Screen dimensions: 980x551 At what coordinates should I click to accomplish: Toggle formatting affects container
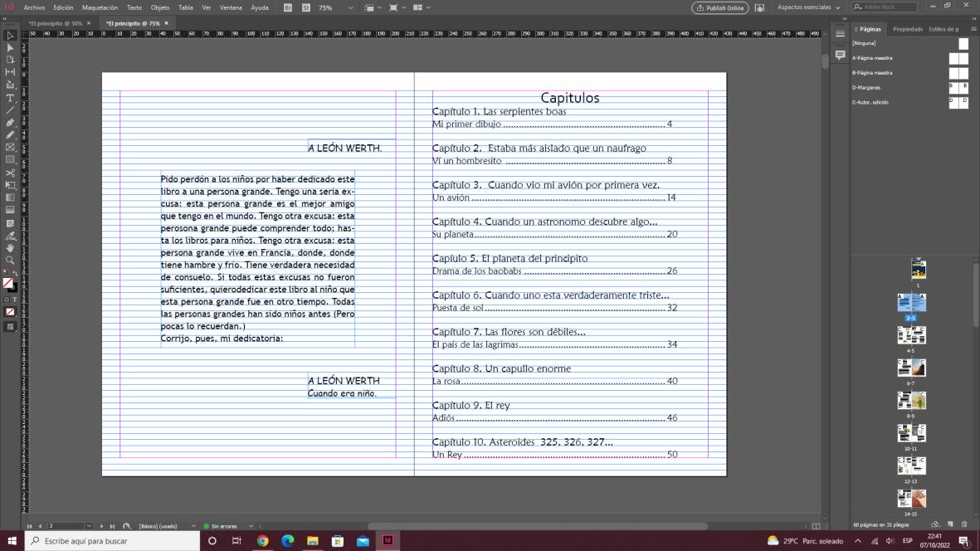pyautogui.click(x=7, y=300)
